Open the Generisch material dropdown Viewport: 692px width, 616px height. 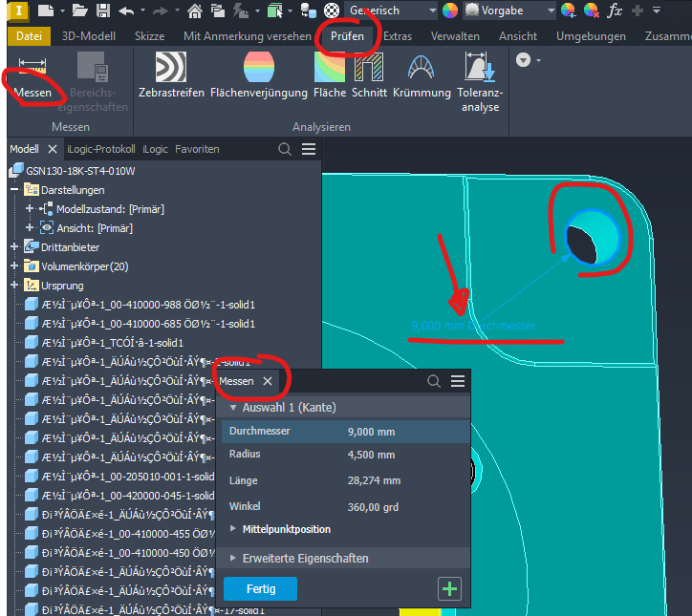(x=391, y=11)
